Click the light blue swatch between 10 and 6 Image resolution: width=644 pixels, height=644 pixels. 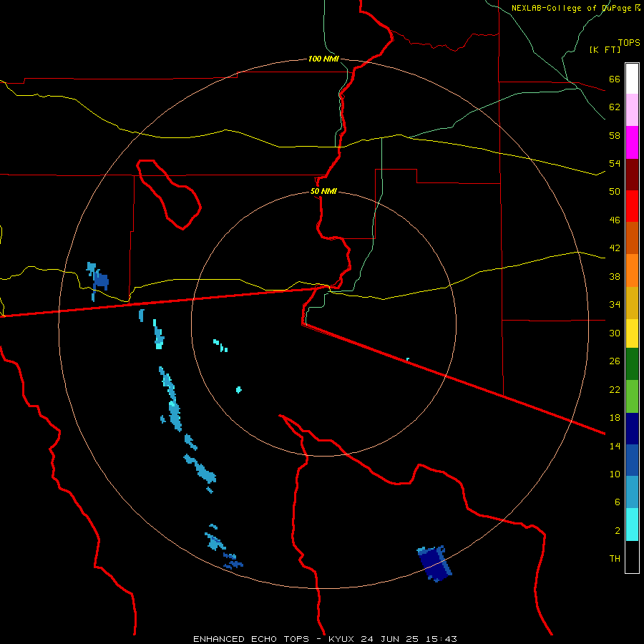click(x=632, y=492)
